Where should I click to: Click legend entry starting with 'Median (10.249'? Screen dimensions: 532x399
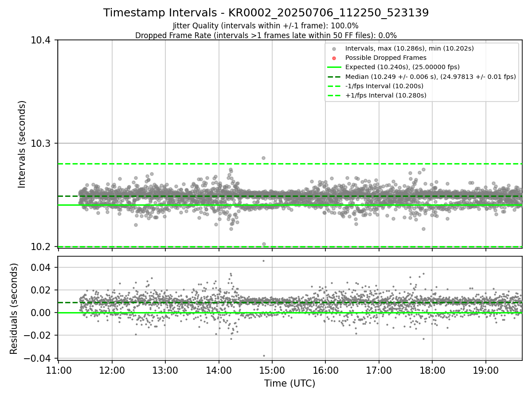click(x=430, y=77)
